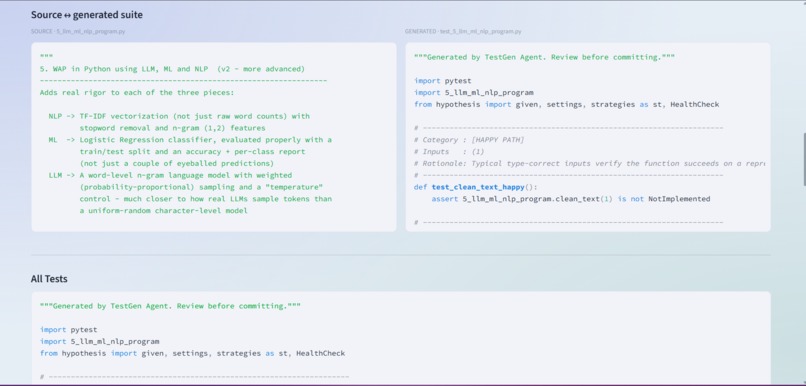
Task: Click the "# Inputs : (1)" comment
Action: (x=449, y=152)
